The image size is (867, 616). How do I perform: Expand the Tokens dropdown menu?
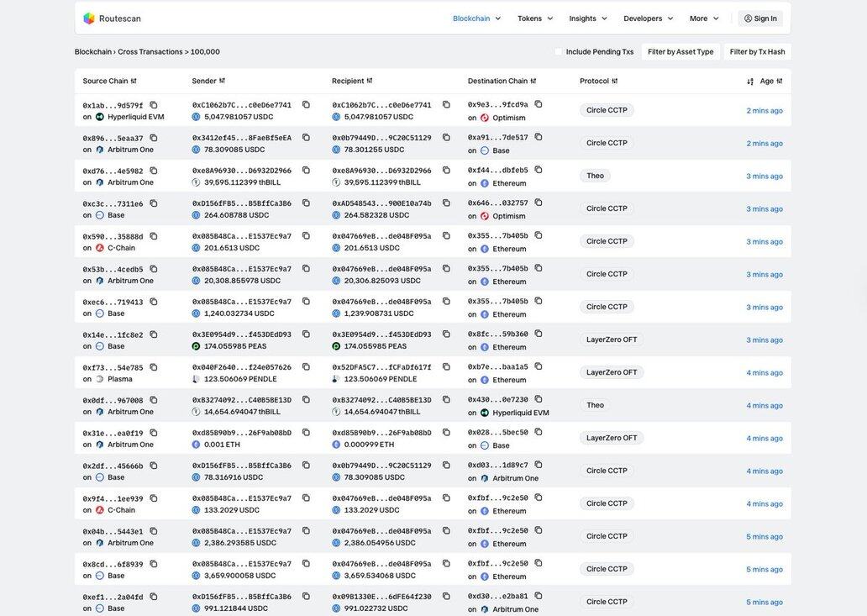click(535, 18)
